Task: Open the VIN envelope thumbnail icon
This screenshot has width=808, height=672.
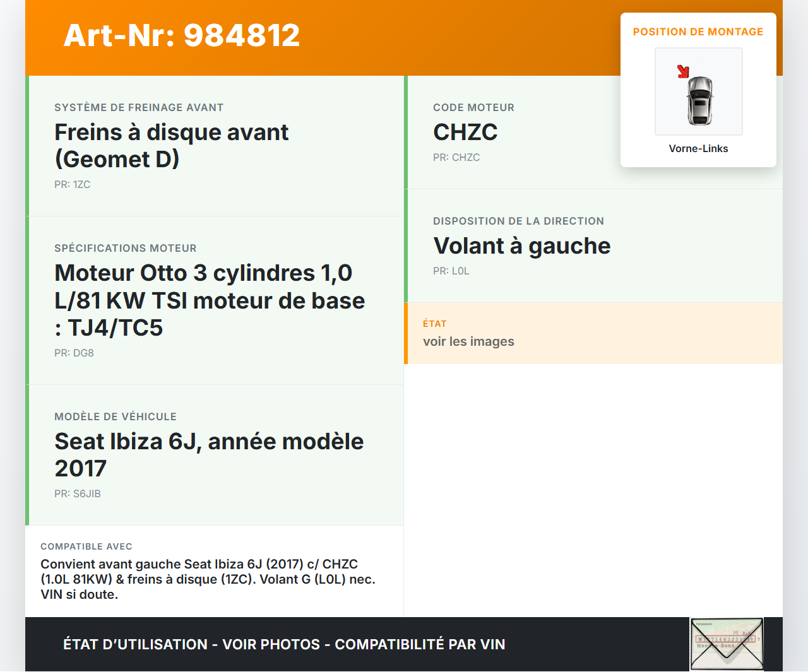Action: pos(727,644)
